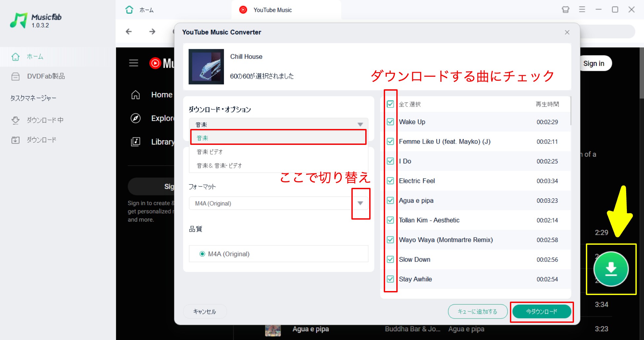Open the ダウンロード・オプション dropdown arrow
The height and width of the screenshot is (340, 644).
360,125
